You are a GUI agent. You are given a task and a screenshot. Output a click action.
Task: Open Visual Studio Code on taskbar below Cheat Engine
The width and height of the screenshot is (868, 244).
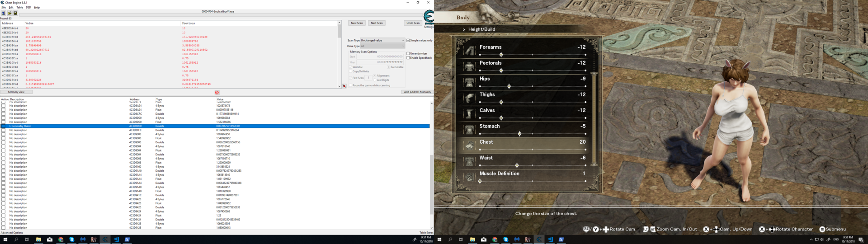[x=116, y=239]
